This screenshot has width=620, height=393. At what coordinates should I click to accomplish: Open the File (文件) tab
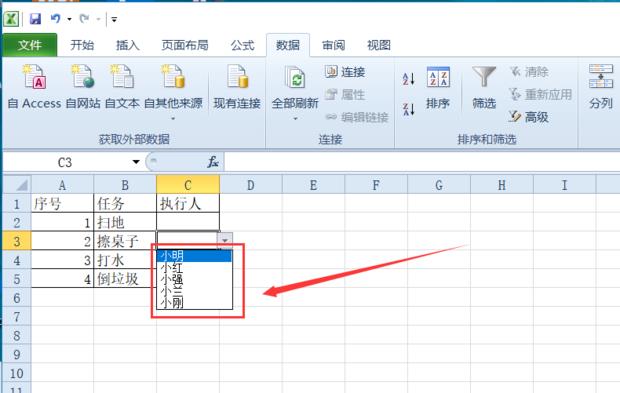coord(30,45)
